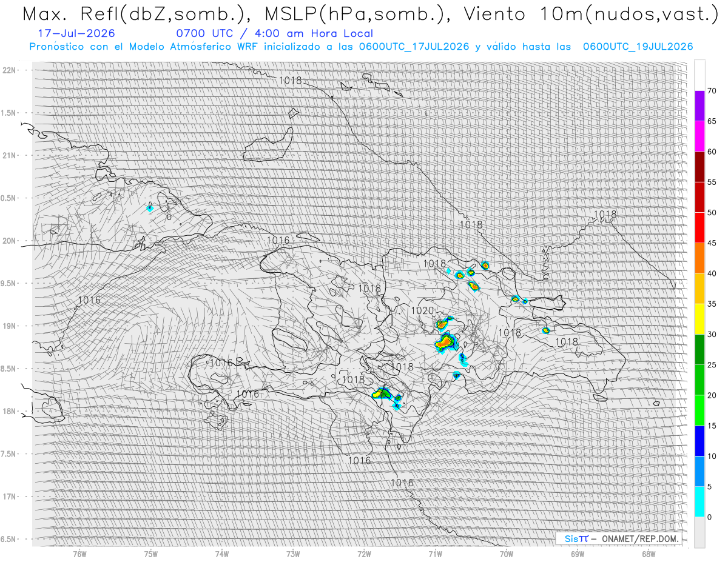The height and width of the screenshot is (562, 728).
Task: Select the dark green 25-30 dBZ legend band
Action: (699, 349)
